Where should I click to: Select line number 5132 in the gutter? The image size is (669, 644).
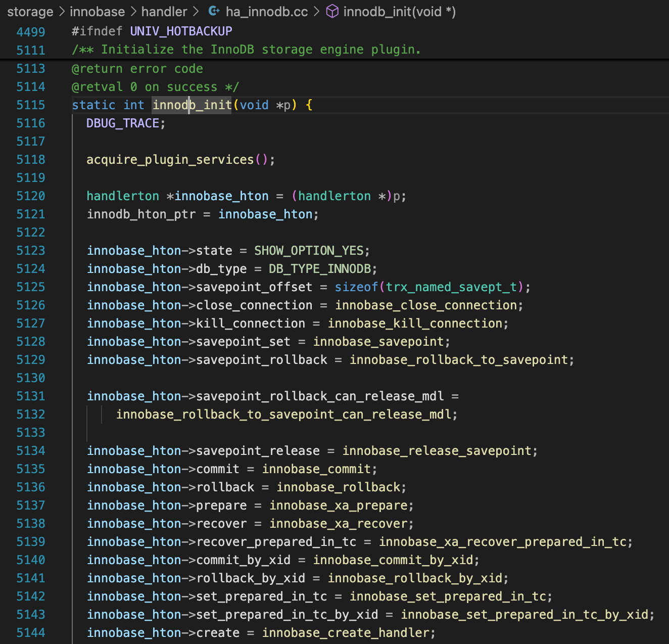31,415
